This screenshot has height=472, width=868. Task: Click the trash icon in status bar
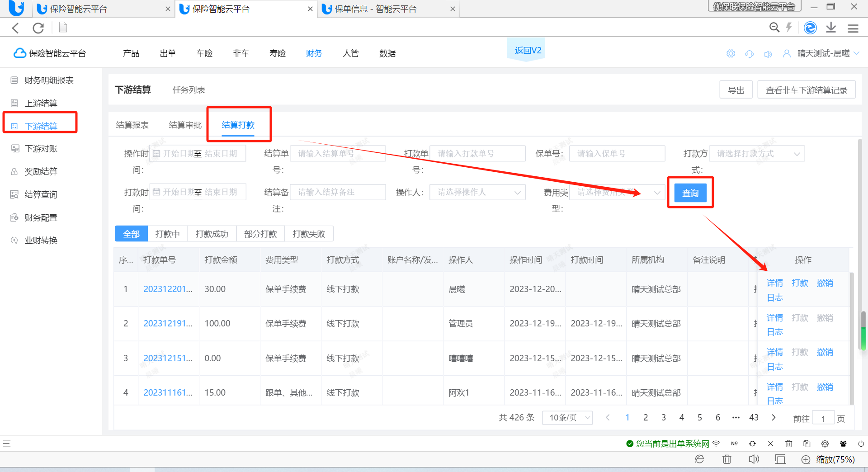(788, 444)
